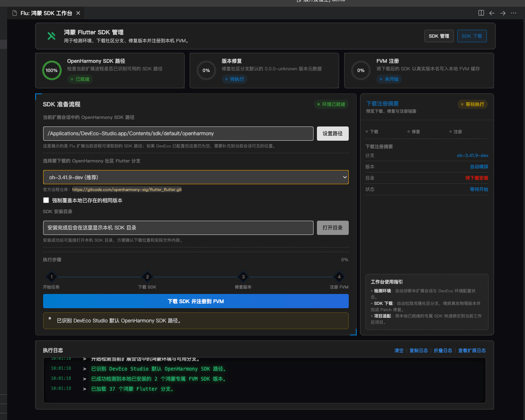
Task: Select the 注册 stage indicator
Action: pos(456,131)
